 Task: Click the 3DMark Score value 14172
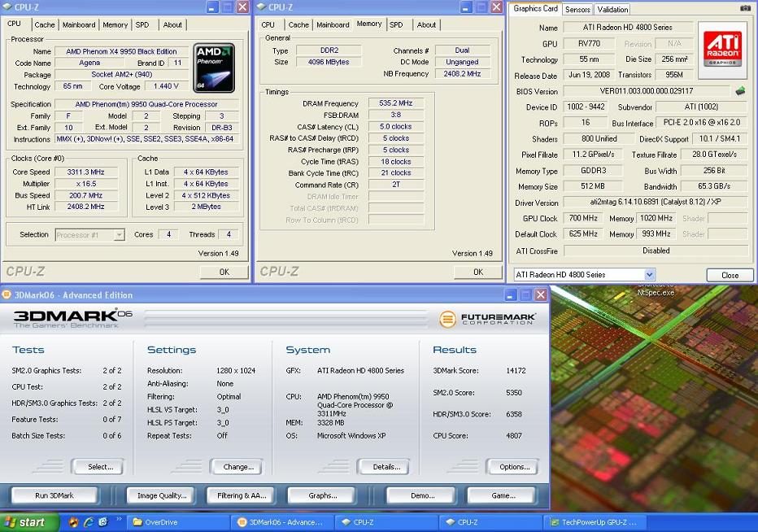(x=516, y=370)
